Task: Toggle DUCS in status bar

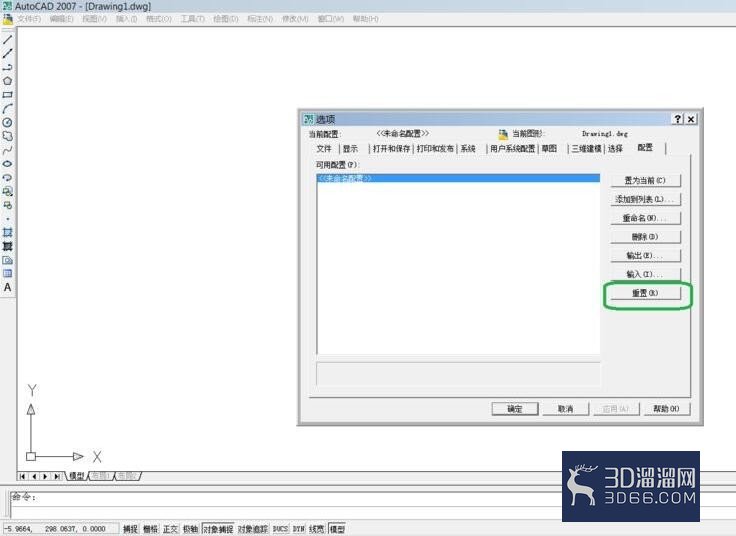Action: pyautogui.click(x=280, y=529)
